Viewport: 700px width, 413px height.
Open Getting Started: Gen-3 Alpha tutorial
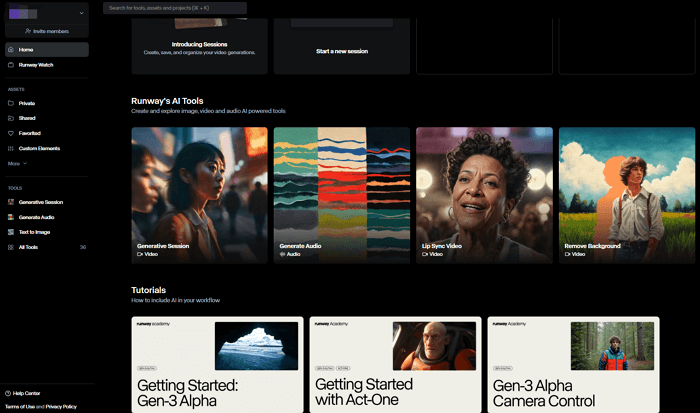(x=217, y=365)
